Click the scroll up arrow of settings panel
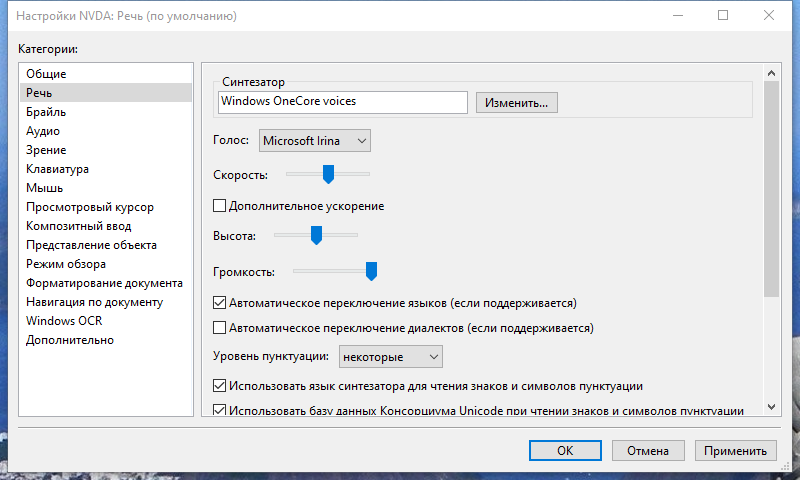 (x=771, y=73)
